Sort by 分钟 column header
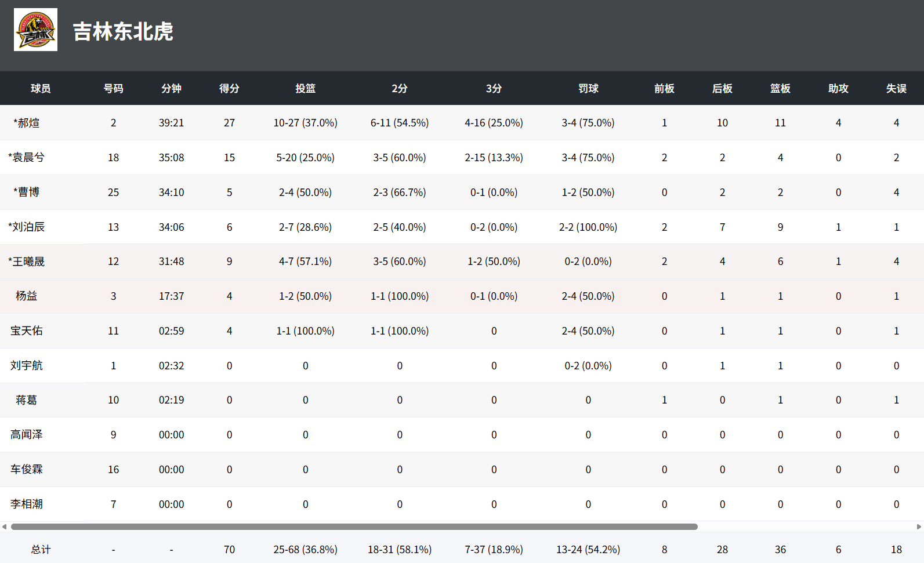This screenshot has width=924, height=563. click(x=171, y=89)
